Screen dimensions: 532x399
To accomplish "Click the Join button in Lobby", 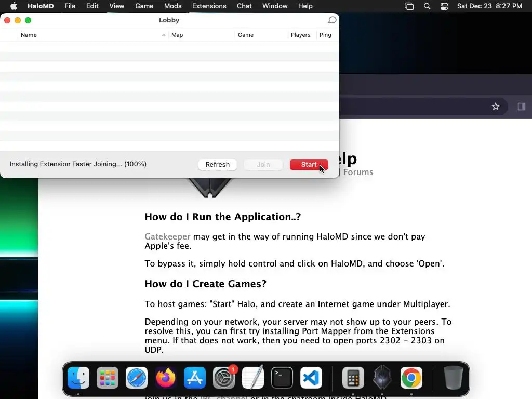I will tap(263, 165).
